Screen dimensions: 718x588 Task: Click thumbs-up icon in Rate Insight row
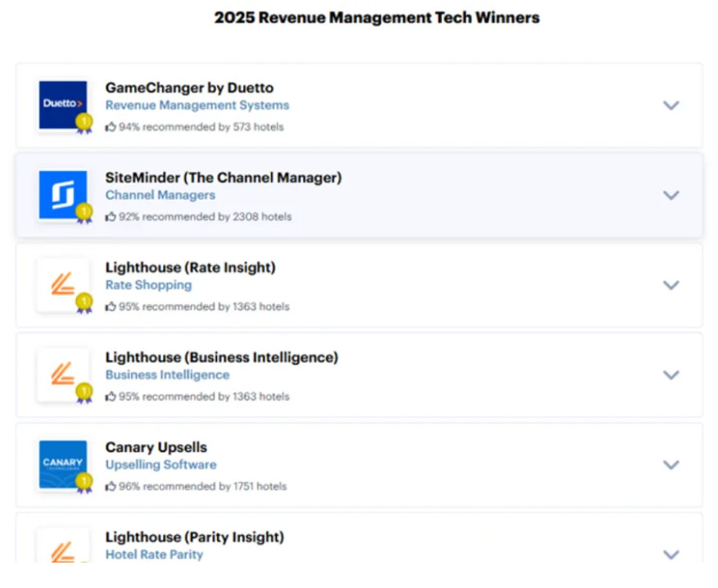tap(111, 306)
